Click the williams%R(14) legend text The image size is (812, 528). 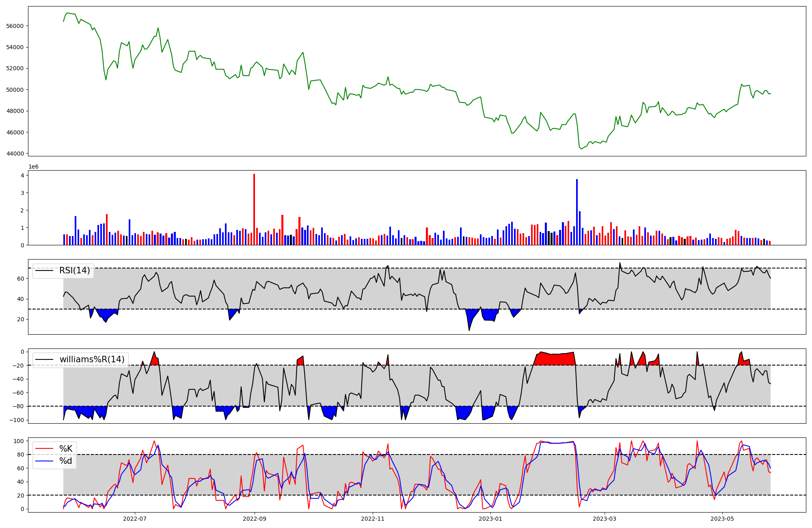[x=92, y=359]
